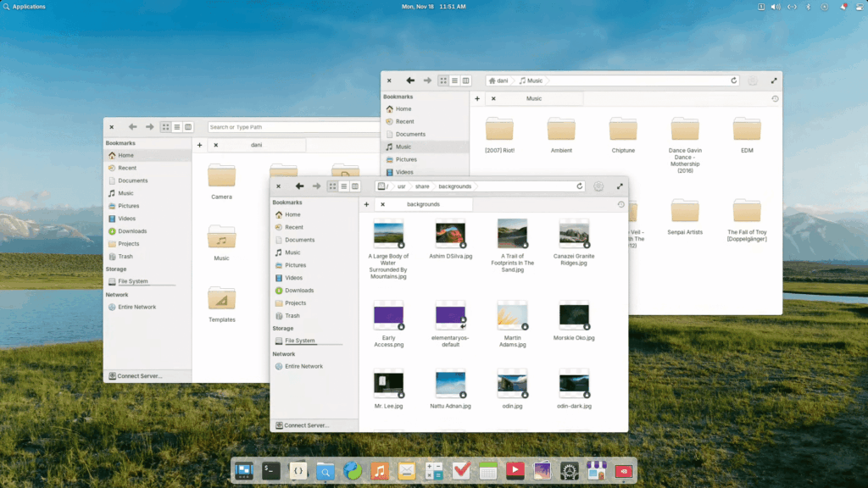Open the home breadcrumb icon in the Music pathbar
Screen dimensions: 868x488
[x=492, y=80]
